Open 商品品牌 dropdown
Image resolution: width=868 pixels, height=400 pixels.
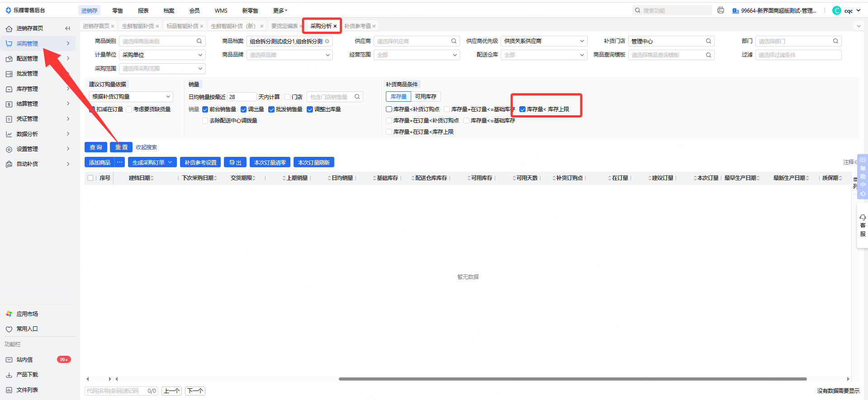point(289,55)
